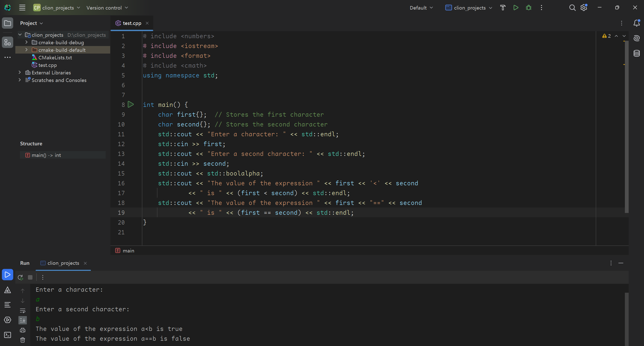Open the Version control menu
This screenshot has width=644, height=346.
click(x=107, y=8)
